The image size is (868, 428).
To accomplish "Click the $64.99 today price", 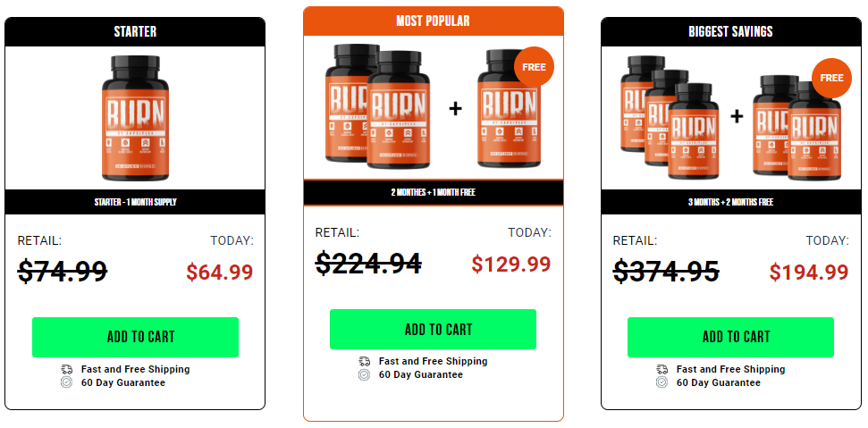I will click(x=220, y=272).
